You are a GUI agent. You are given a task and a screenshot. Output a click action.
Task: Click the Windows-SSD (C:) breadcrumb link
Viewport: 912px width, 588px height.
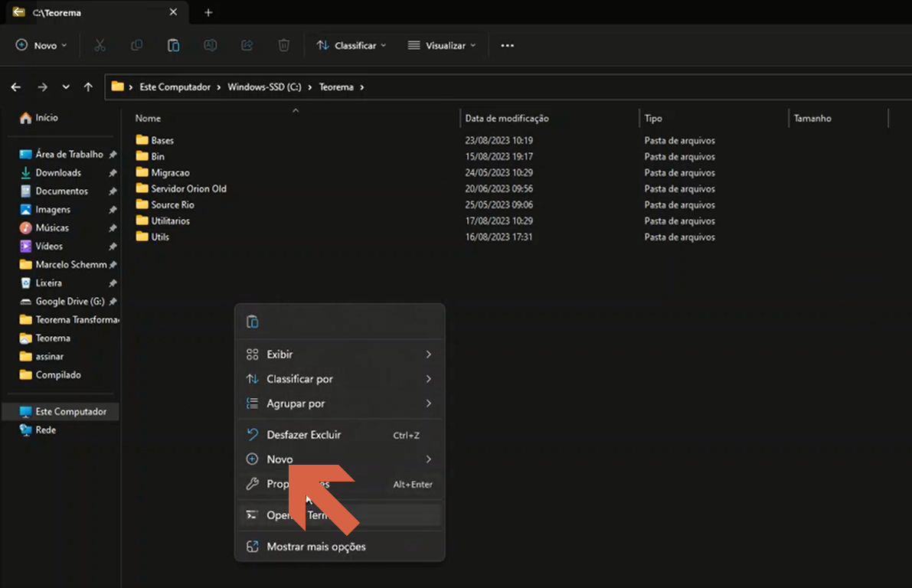[264, 87]
